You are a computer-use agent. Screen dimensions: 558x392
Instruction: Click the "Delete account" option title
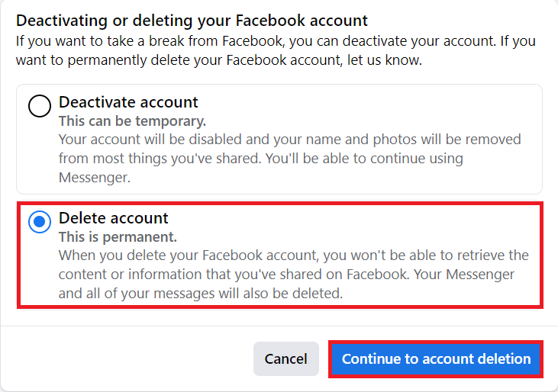[x=114, y=218]
